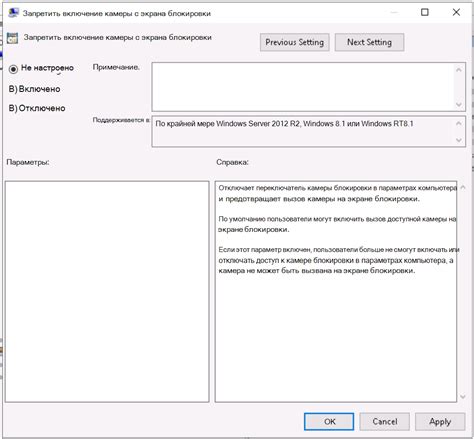This screenshot has width=474, height=439.
Task: Click the down arrow of comment field scrollbar
Action: click(x=459, y=105)
